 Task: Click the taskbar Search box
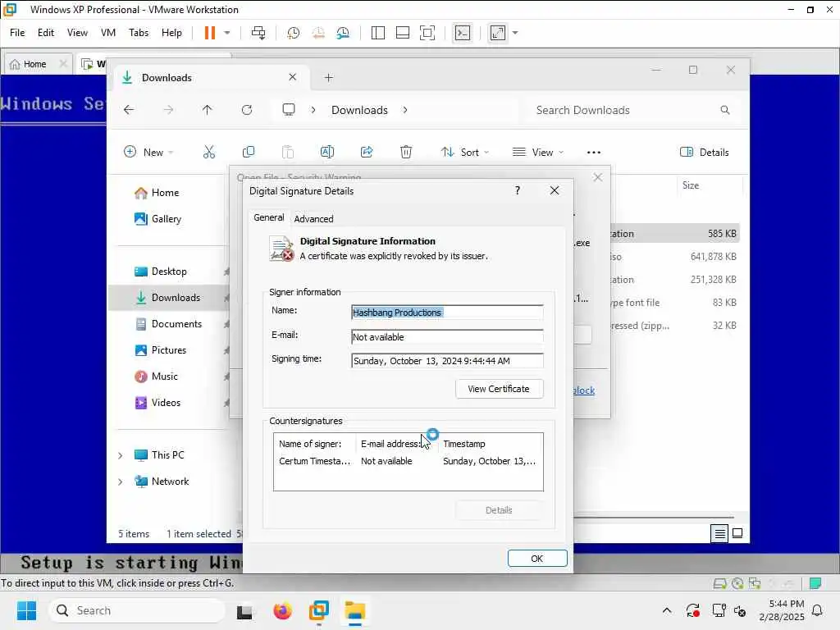tap(137, 610)
